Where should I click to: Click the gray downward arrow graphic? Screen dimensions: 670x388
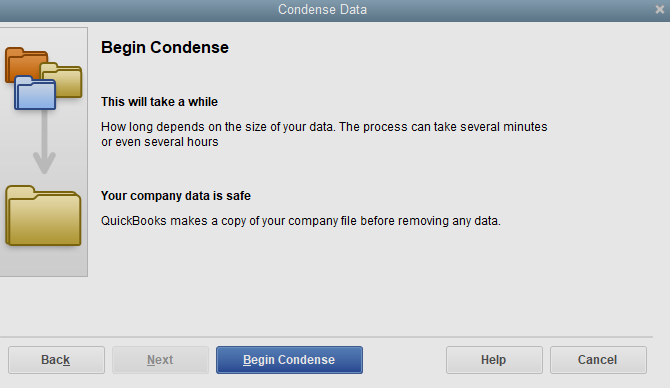[44, 142]
